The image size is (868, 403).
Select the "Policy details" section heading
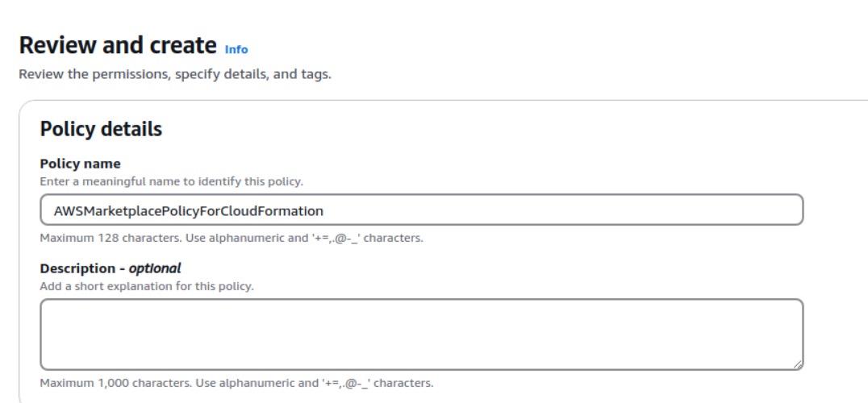[x=101, y=129]
